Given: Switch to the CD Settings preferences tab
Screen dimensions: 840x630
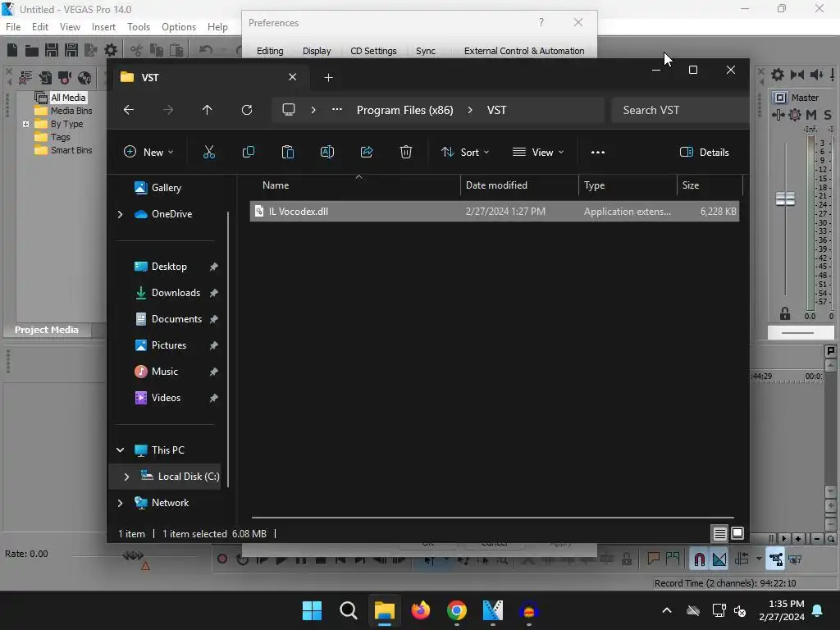Looking at the screenshot, I should click(373, 51).
